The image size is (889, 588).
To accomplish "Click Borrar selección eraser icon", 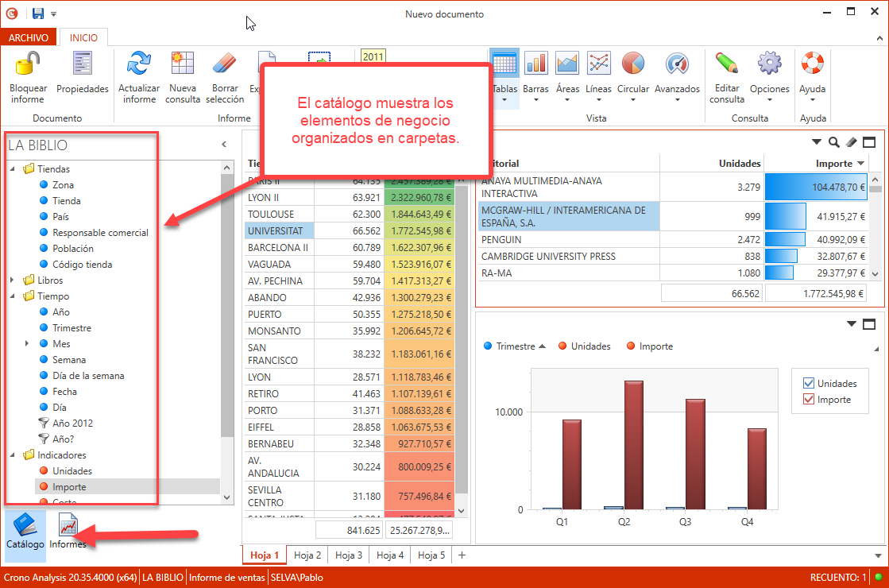I will pyautogui.click(x=225, y=64).
